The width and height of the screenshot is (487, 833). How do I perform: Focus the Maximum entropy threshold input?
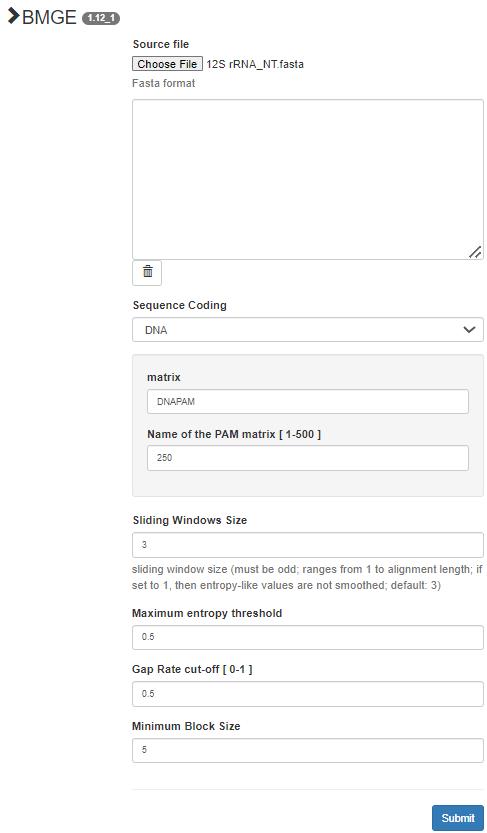[308, 638]
